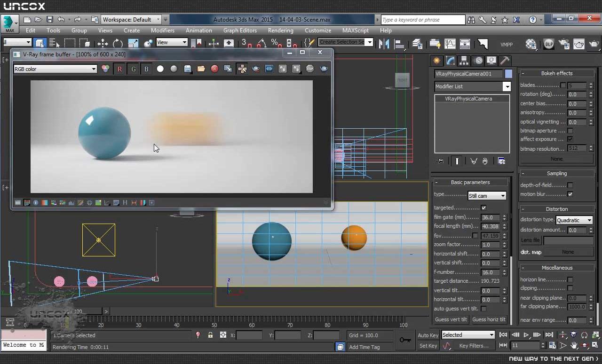Click the Set Keys key icon
This screenshot has width=602, height=364.
tap(405, 340)
